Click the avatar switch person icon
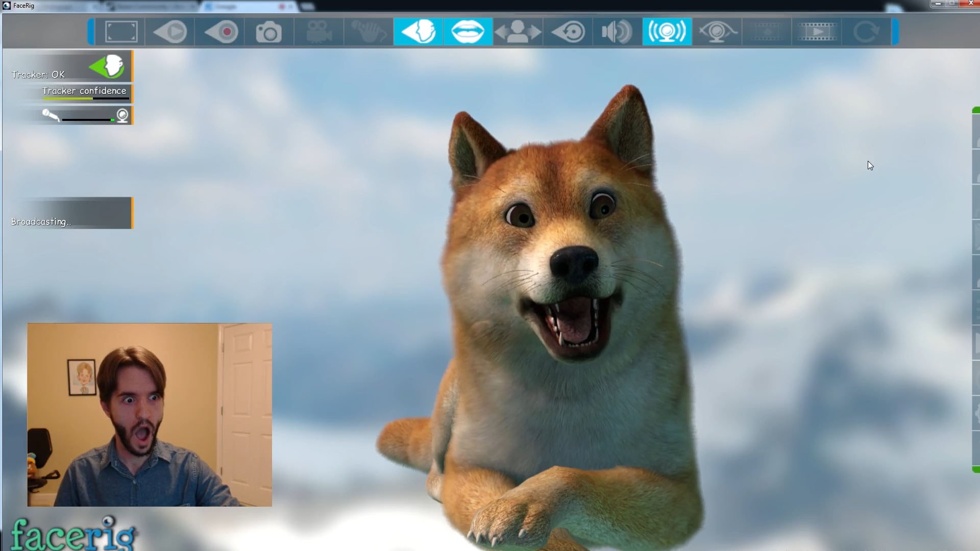980x551 pixels. [x=518, y=32]
